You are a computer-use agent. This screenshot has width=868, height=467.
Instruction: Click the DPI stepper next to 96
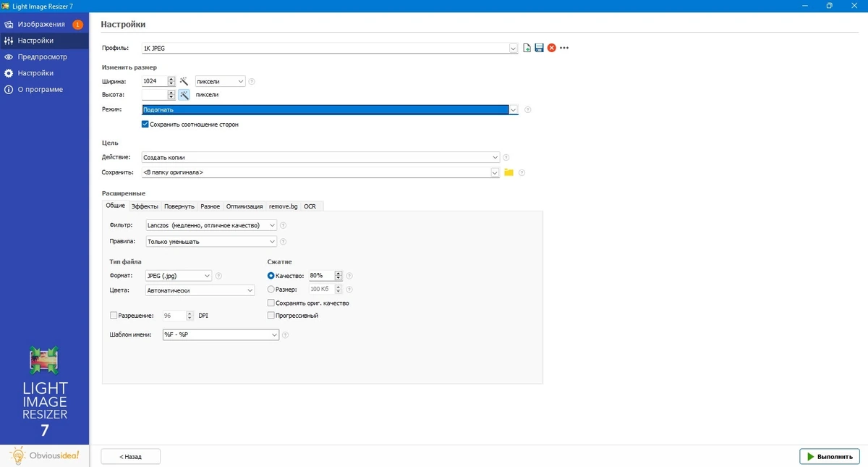click(190, 316)
